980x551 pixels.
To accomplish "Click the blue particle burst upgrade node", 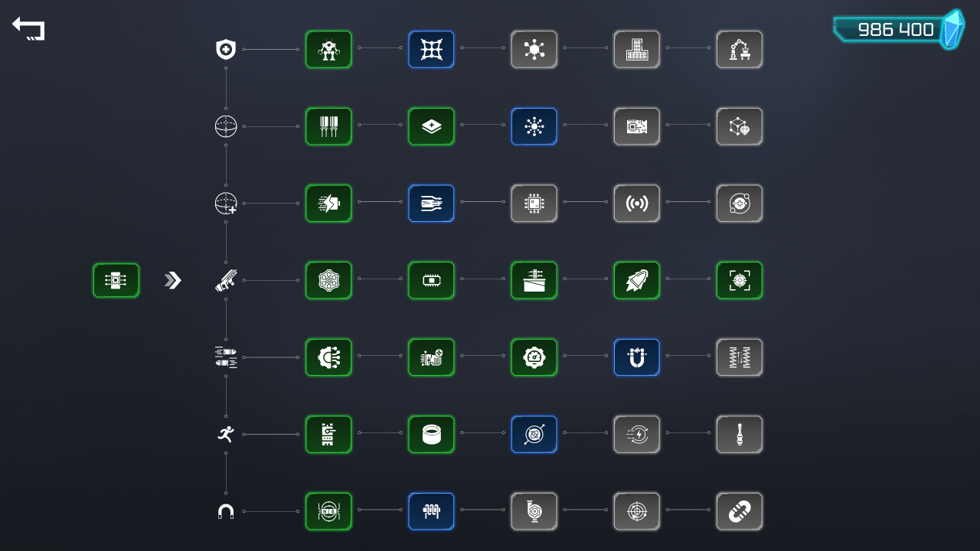I will [534, 126].
